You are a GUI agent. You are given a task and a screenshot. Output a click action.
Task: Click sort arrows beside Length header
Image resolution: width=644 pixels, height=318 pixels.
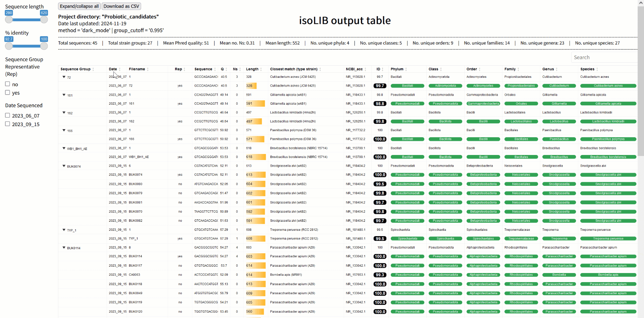point(261,69)
